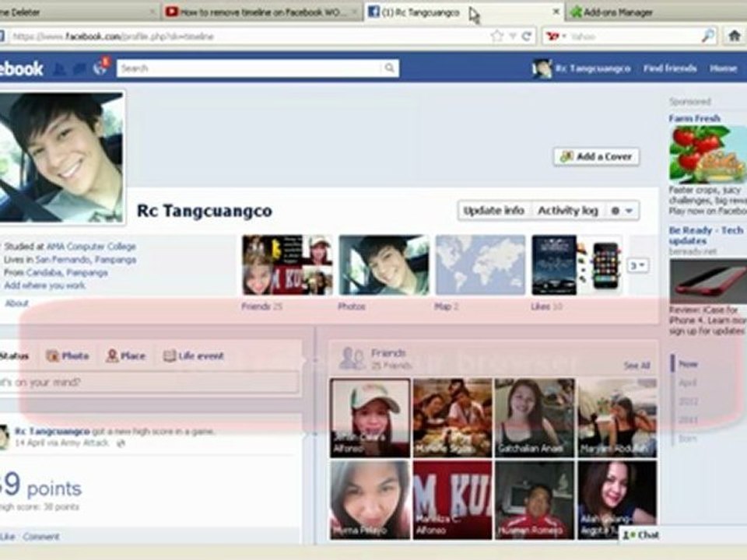Click the Farm Fresh tomato ad image
Viewport: 747px width, 560px height.
pos(708,154)
